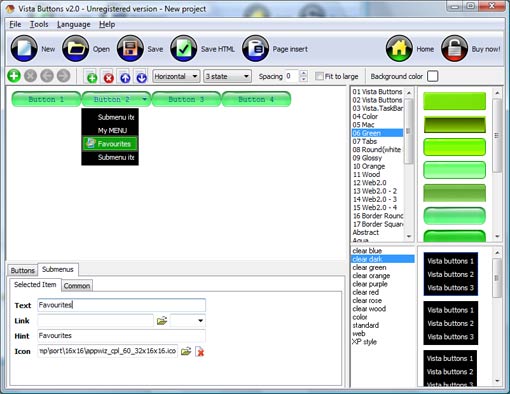Remove submenu item with the red X icon

[108, 78]
